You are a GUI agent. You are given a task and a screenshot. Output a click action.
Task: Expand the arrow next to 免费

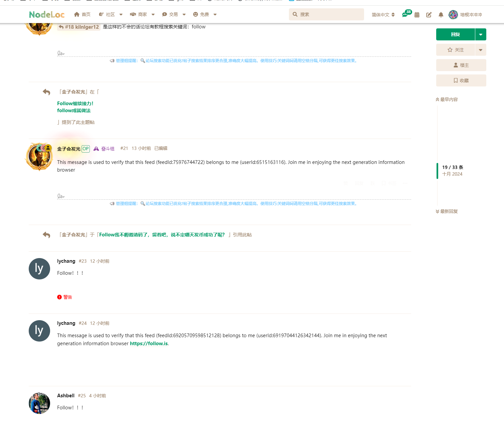coord(215,14)
